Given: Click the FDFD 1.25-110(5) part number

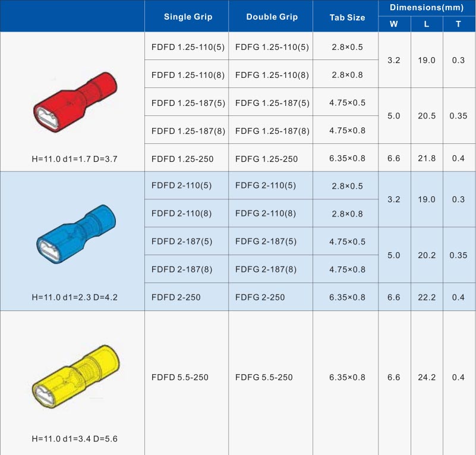Looking at the screenshot, I should [x=186, y=46].
